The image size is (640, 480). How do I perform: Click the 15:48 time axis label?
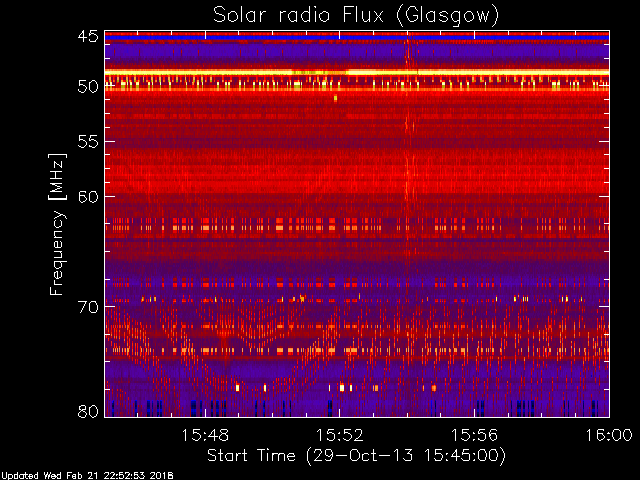(205, 435)
